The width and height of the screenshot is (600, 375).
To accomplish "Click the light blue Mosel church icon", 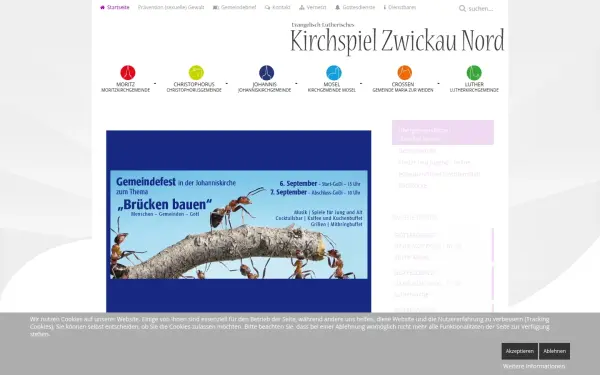I will (334, 72).
